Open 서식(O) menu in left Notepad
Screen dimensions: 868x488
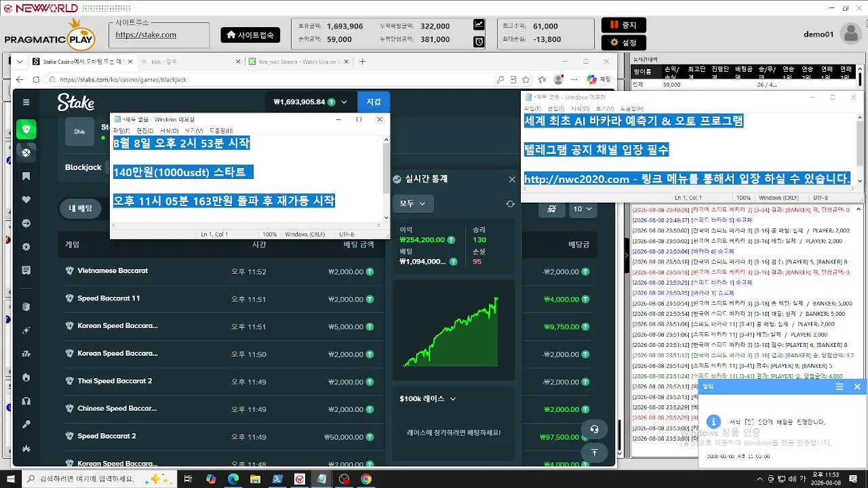[x=169, y=130]
